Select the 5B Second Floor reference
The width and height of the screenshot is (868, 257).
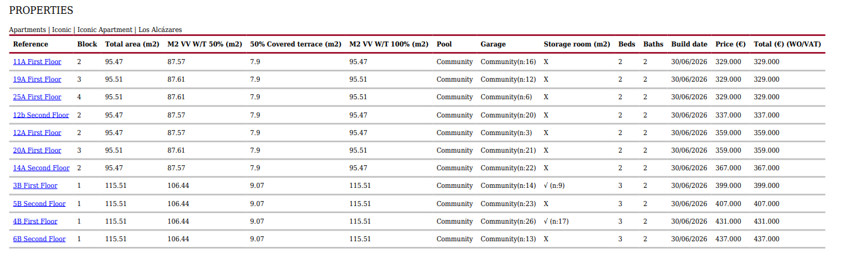click(39, 204)
